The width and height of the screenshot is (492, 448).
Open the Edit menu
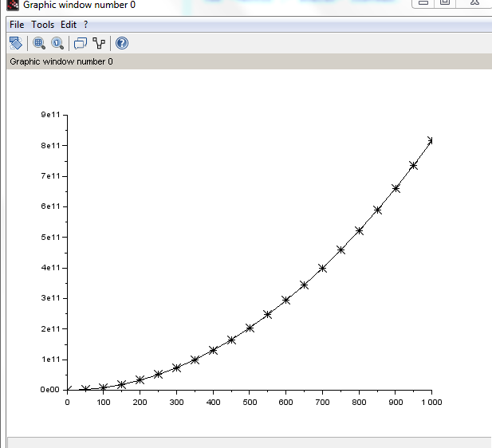click(69, 25)
